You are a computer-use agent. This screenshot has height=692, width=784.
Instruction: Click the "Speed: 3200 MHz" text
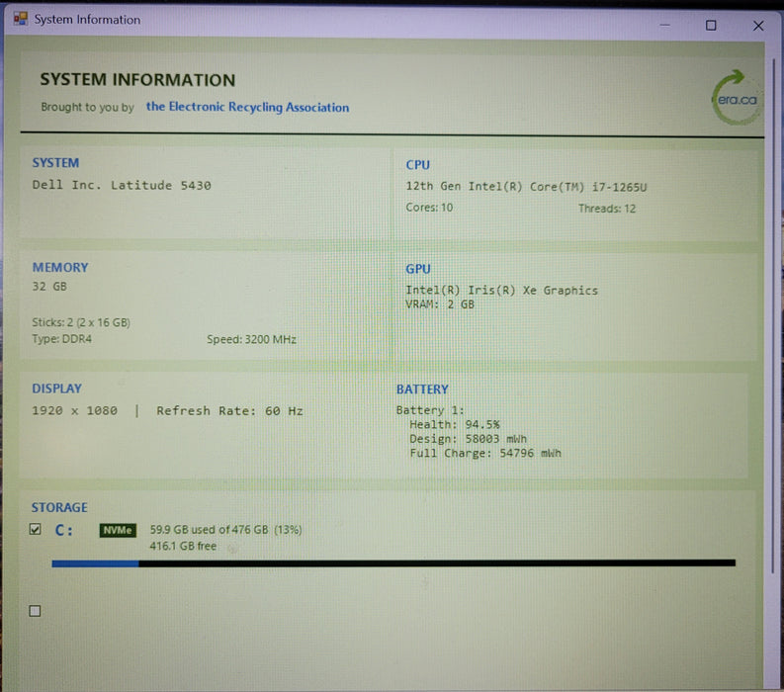click(x=251, y=339)
